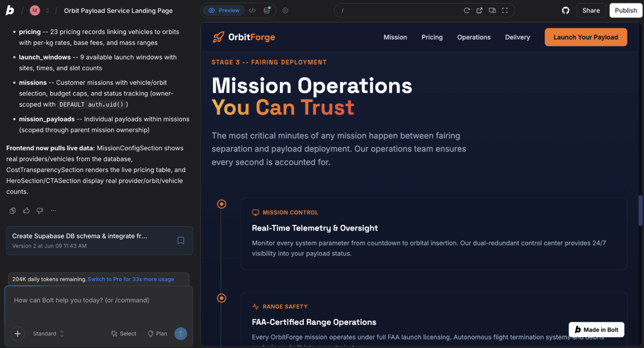
Task: Click the DEFAULT auth.uid() code snippet
Action: (91, 105)
